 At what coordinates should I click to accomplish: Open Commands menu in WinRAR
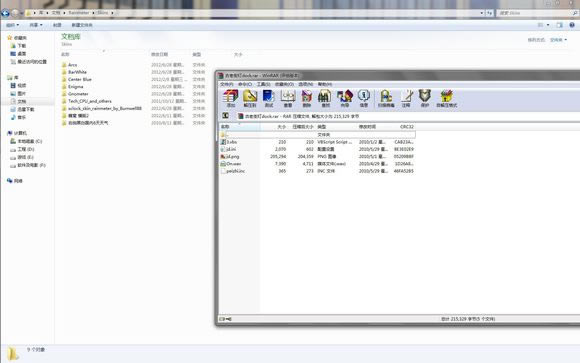[245, 84]
